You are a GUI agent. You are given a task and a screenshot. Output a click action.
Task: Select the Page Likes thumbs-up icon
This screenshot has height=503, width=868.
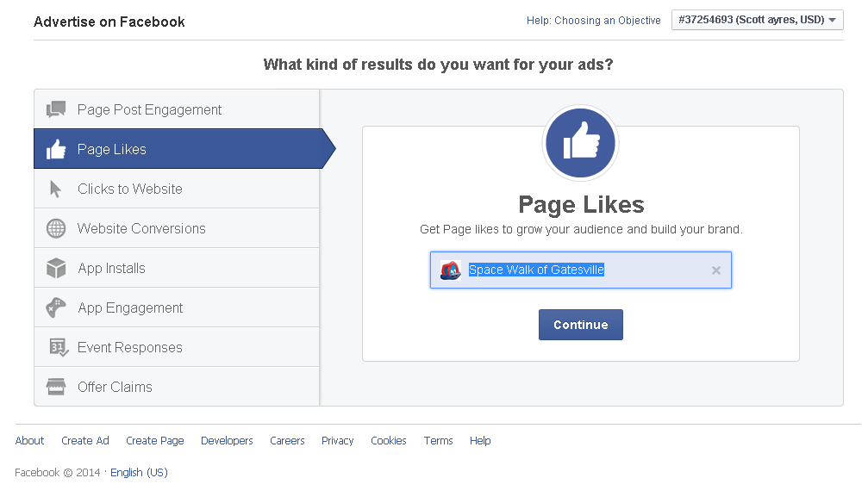click(x=55, y=148)
